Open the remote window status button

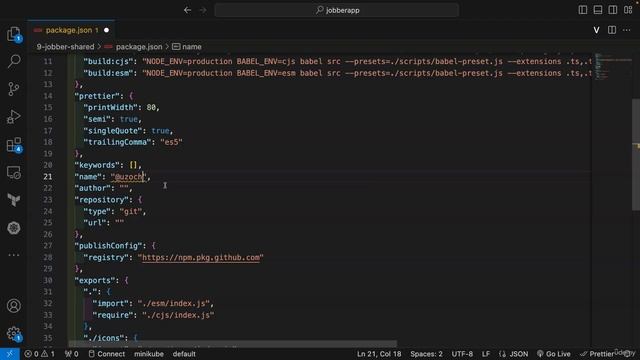tap(10, 354)
